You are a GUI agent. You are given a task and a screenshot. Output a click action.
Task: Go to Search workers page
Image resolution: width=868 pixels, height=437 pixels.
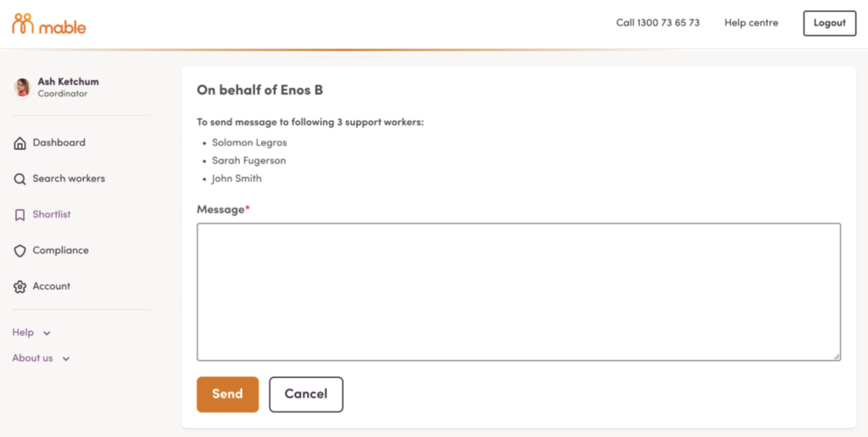[x=69, y=179]
